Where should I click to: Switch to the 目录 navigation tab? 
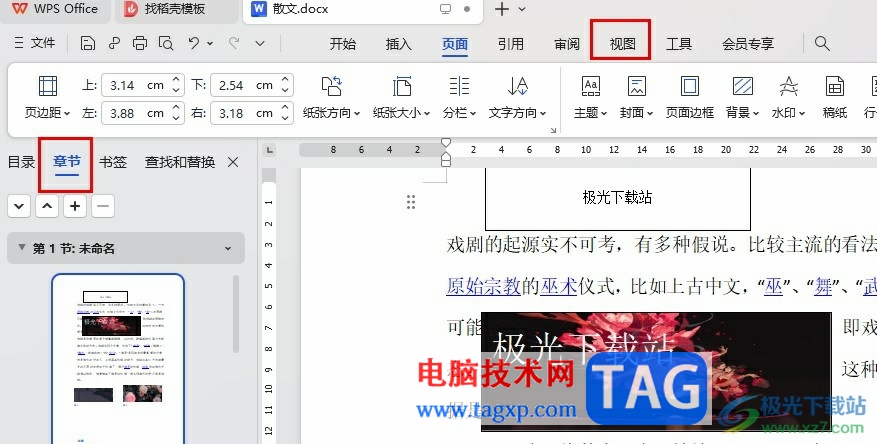coord(21,162)
